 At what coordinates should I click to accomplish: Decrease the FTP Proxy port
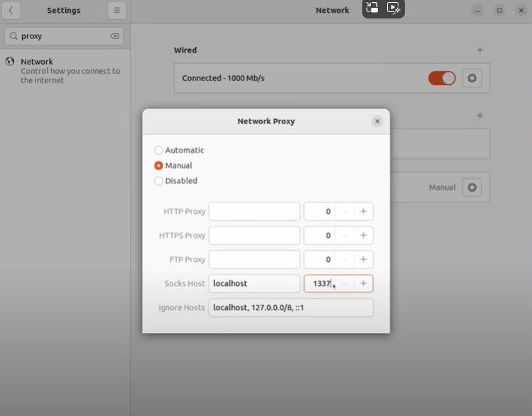(x=344, y=260)
